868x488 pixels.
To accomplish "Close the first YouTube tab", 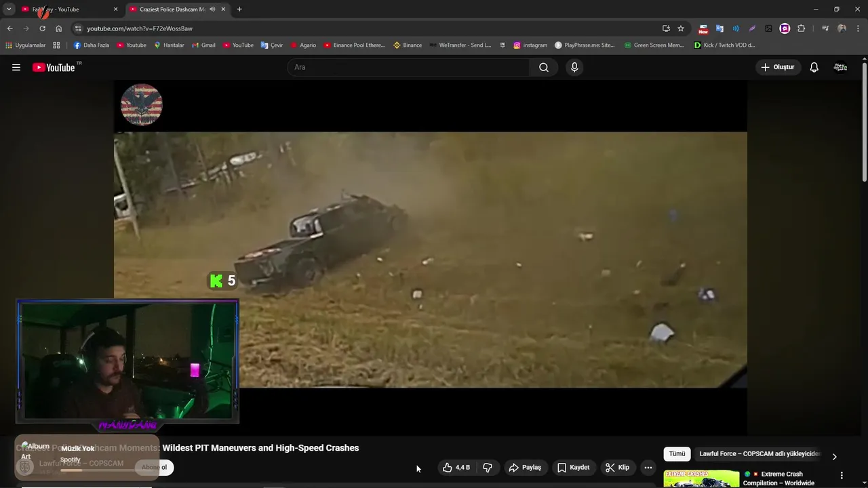I will point(115,9).
